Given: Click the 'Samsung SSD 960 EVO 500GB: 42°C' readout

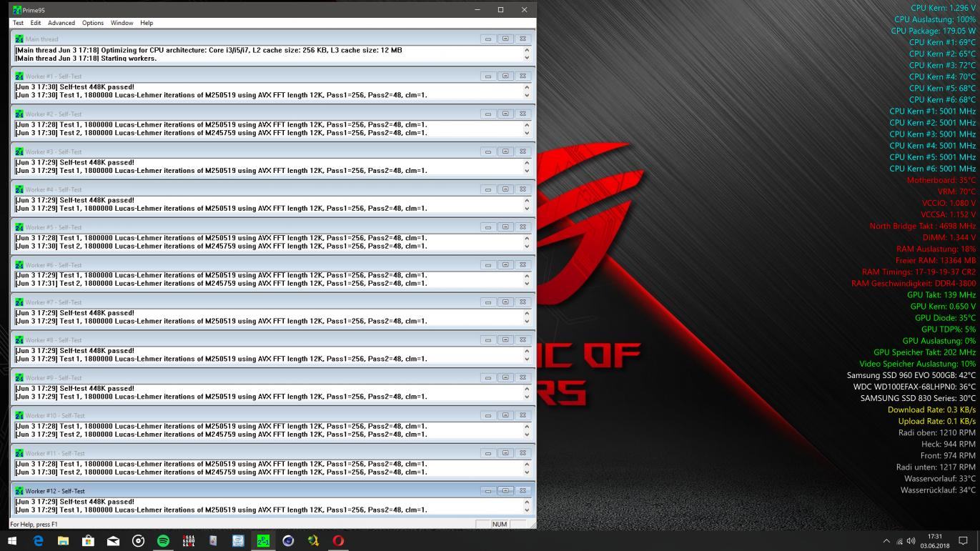Looking at the screenshot, I should coord(911,375).
